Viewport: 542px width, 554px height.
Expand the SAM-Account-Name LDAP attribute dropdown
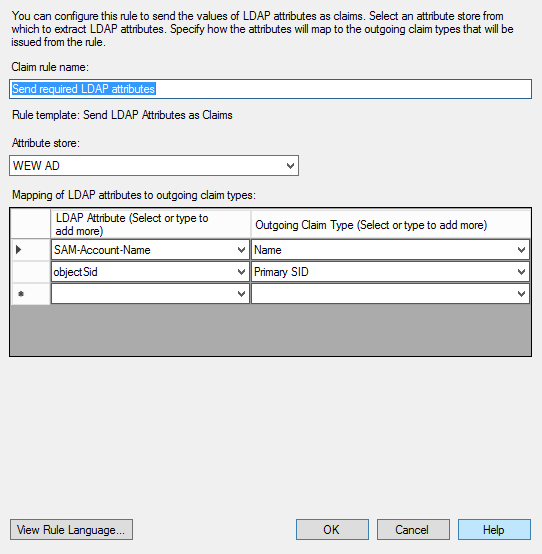[x=241, y=250]
